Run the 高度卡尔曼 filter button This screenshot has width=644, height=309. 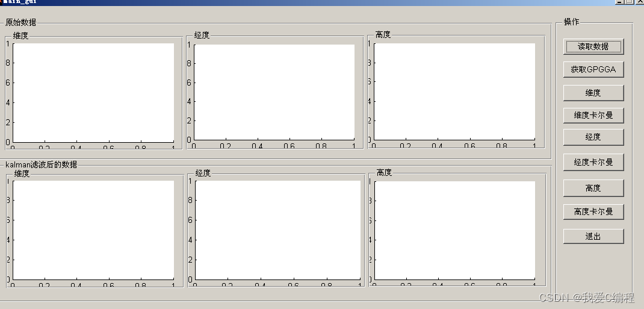(x=593, y=211)
